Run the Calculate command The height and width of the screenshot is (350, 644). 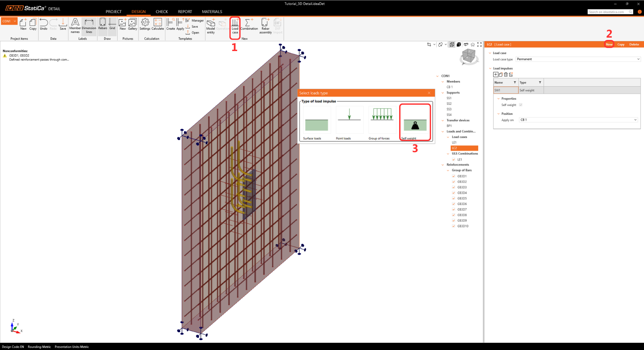click(158, 25)
